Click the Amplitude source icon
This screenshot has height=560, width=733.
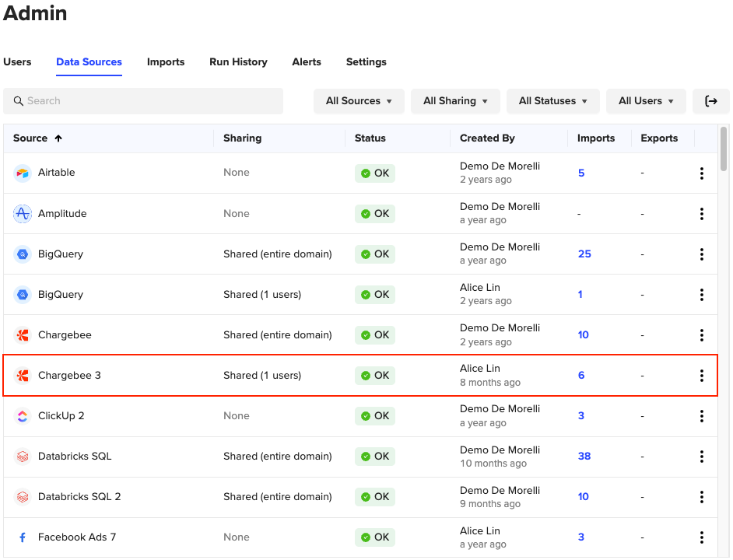22,213
